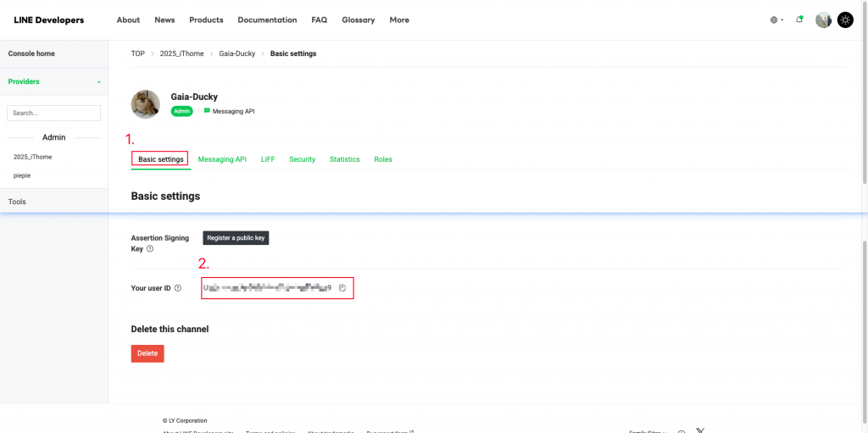Viewport: 868px width, 433px height.
Task: Toggle the light/dark theme sun icon
Action: 845,20
